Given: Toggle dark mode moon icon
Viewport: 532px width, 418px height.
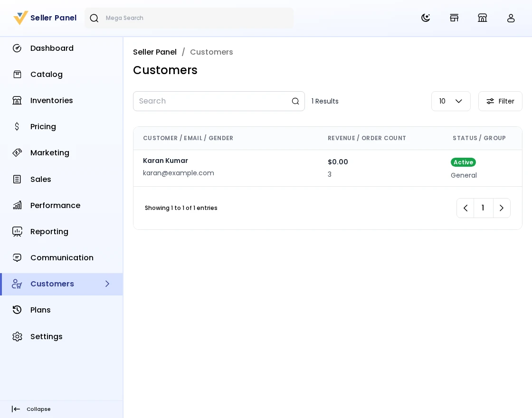Looking at the screenshot, I should 426,18.
